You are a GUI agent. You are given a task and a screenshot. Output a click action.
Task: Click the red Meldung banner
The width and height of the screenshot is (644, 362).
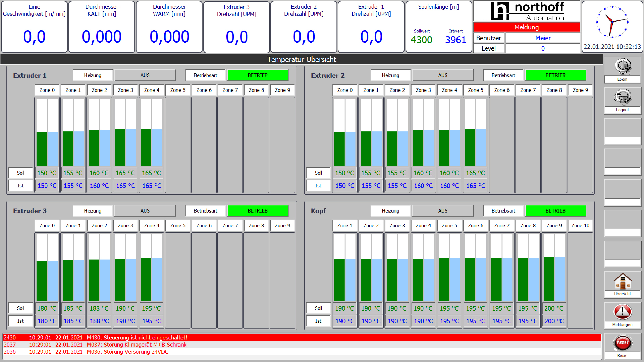pos(526,27)
